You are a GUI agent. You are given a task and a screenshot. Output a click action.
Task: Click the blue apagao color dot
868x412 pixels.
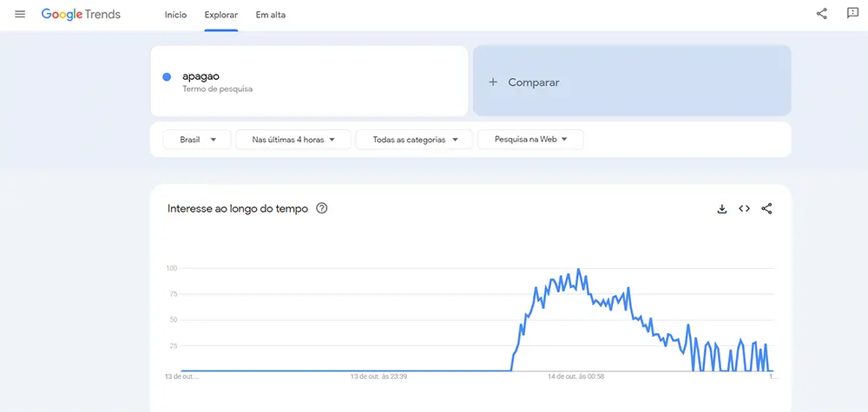tap(167, 77)
